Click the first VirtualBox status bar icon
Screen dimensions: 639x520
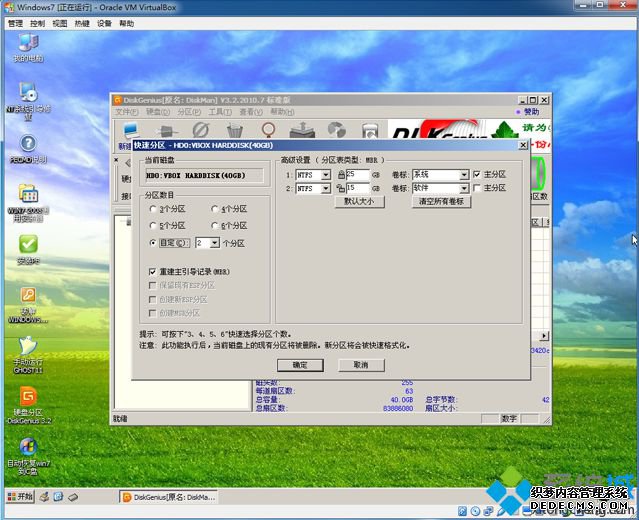462,511
